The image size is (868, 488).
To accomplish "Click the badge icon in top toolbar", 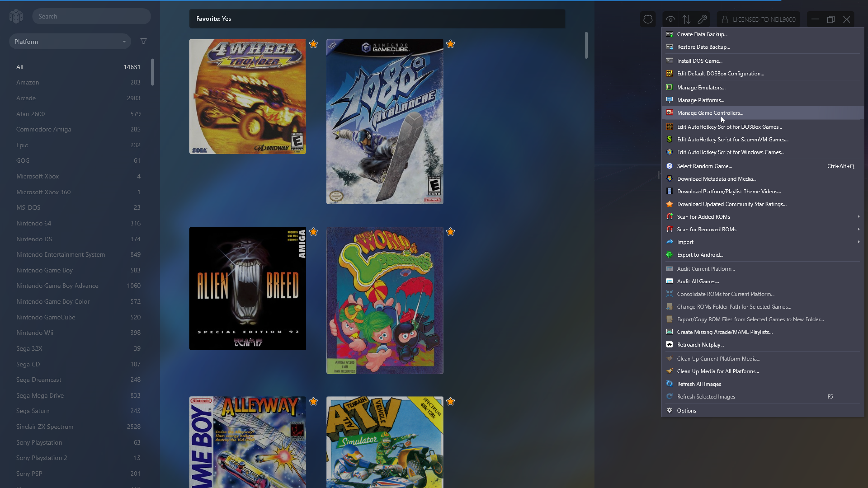I will pyautogui.click(x=648, y=19).
